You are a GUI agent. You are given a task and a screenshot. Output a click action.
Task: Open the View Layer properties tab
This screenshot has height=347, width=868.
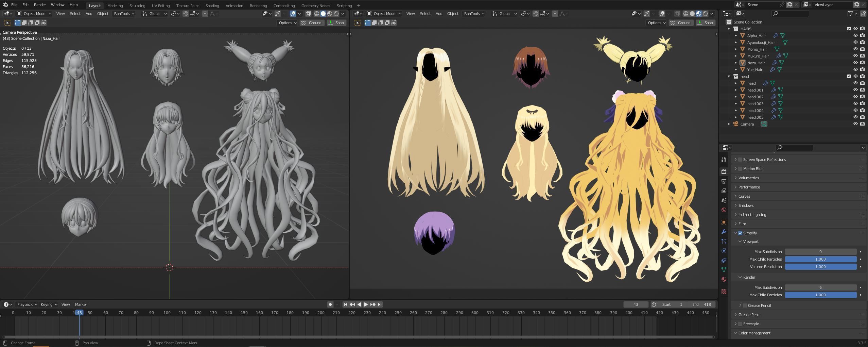(x=724, y=191)
